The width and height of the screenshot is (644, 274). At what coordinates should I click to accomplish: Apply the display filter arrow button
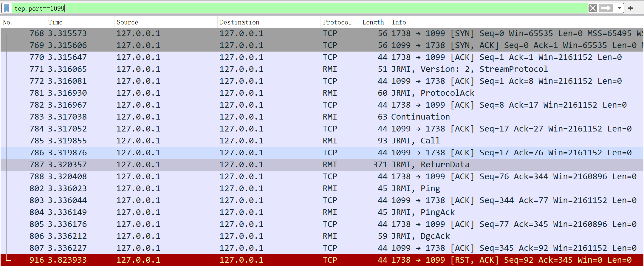606,8
